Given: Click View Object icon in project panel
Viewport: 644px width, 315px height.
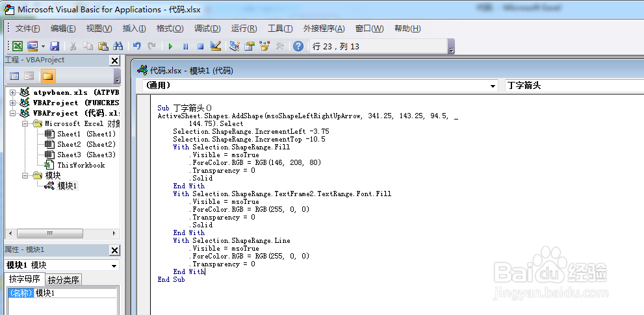Looking at the screenshot, I should [x=29, y=76].
